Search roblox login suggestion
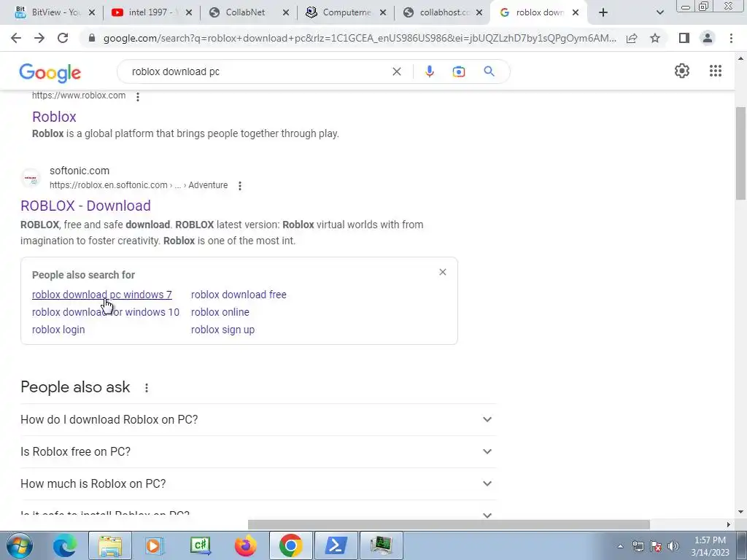 [x=58, y=330]
